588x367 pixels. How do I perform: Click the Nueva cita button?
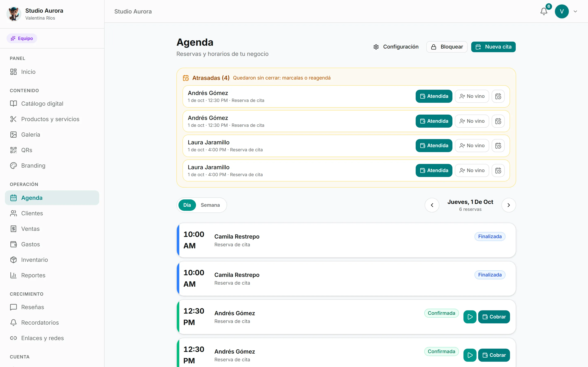pyautogui.click(x=493, y=47)
